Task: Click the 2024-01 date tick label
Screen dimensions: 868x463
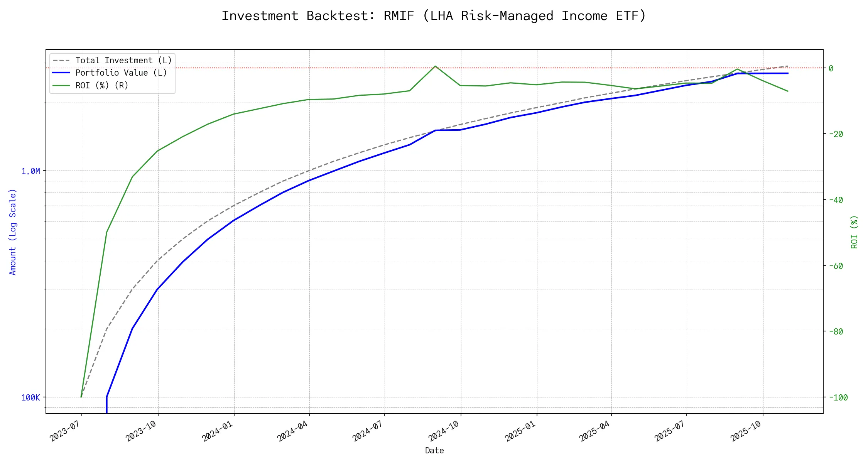Action: pos(217,431)
